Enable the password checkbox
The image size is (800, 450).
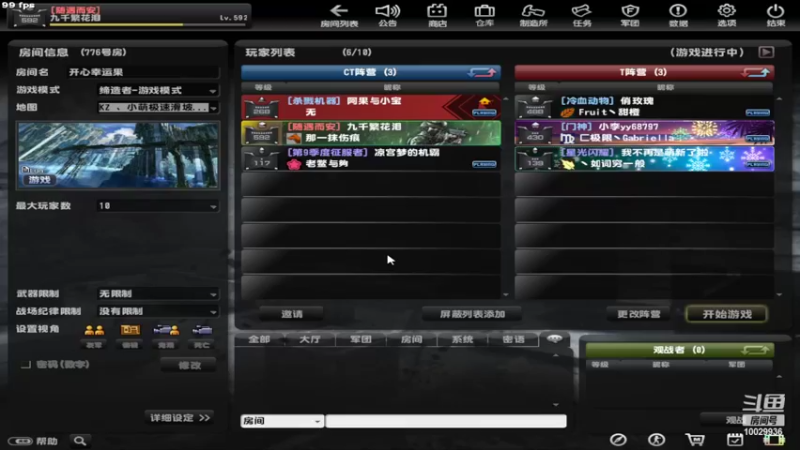click(x=26, y=364)
